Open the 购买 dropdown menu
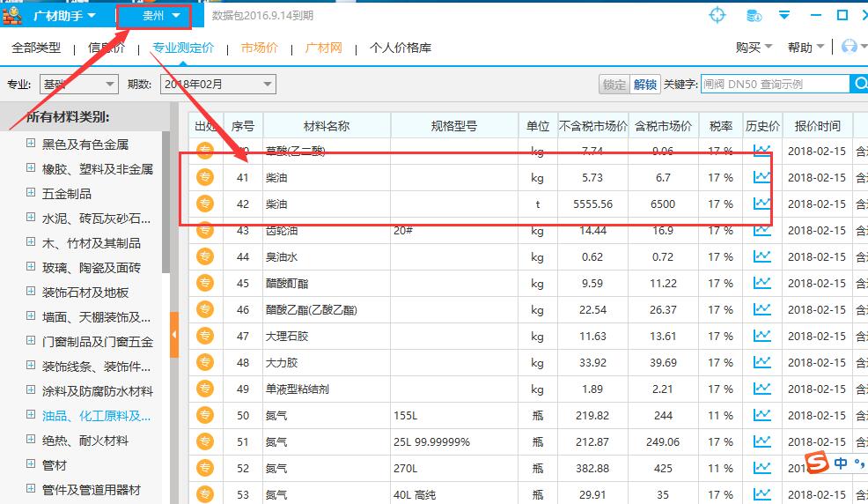Screen dimensions: 868x504 (x=754, y=48)
